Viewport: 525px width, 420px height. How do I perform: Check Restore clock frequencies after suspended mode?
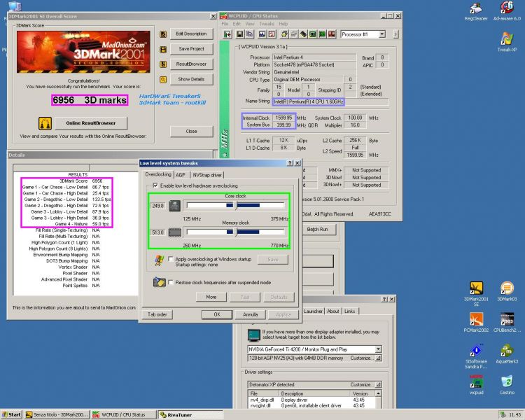[171, 282]
